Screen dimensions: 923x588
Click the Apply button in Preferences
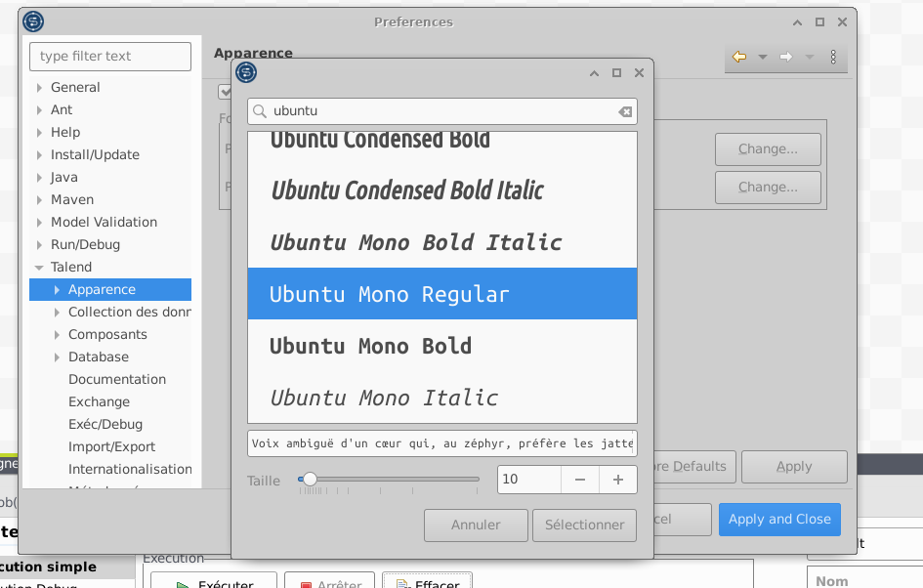[794, 467]
